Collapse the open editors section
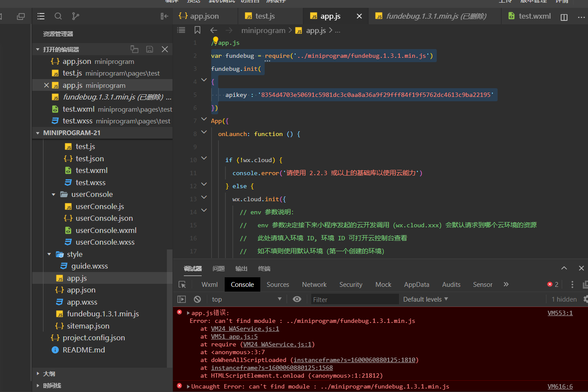The height and width of the screenshot is (392, 588). click(38, 50)
